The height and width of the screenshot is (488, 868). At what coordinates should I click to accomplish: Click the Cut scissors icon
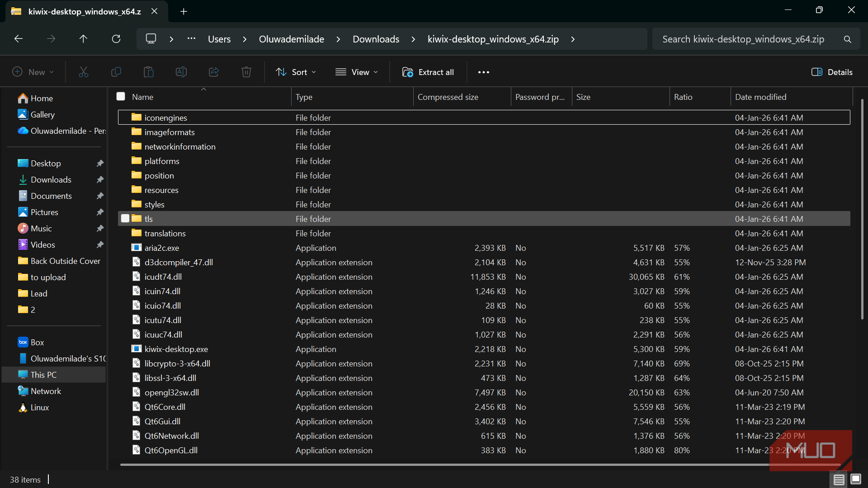point(84,72)
